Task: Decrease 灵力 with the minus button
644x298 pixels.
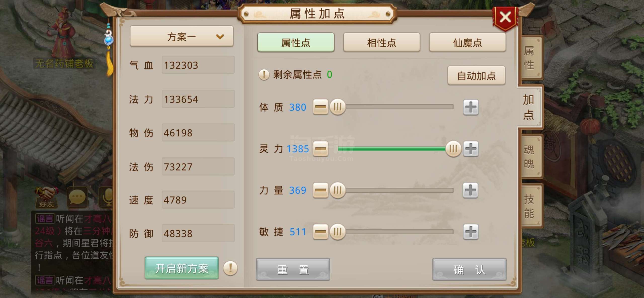Action: pos(320,148)
